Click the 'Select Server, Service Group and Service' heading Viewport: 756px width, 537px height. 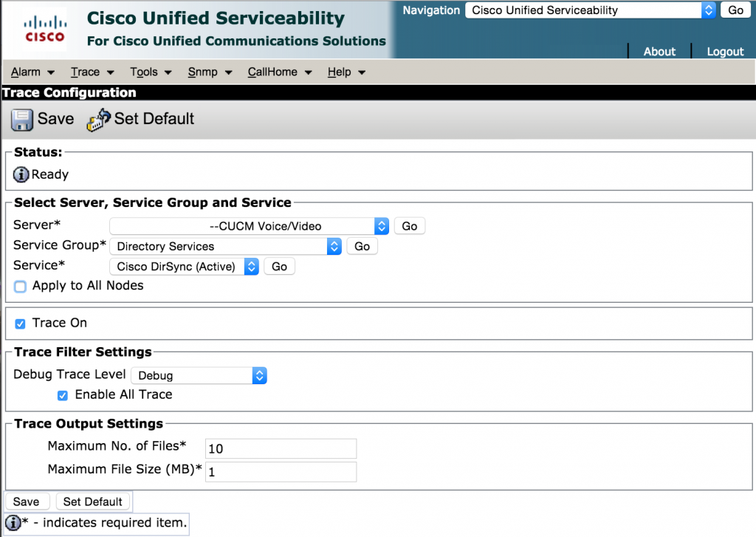[x=152, y=202]
